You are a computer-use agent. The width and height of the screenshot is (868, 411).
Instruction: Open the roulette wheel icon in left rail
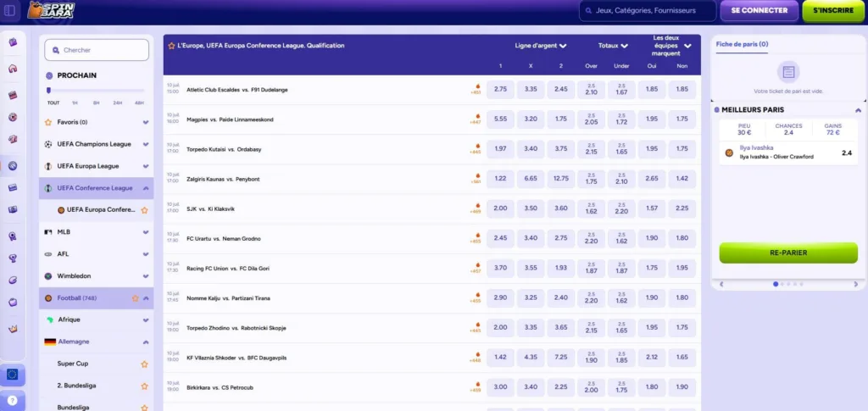pyautogui.click(x=13, y=117)
